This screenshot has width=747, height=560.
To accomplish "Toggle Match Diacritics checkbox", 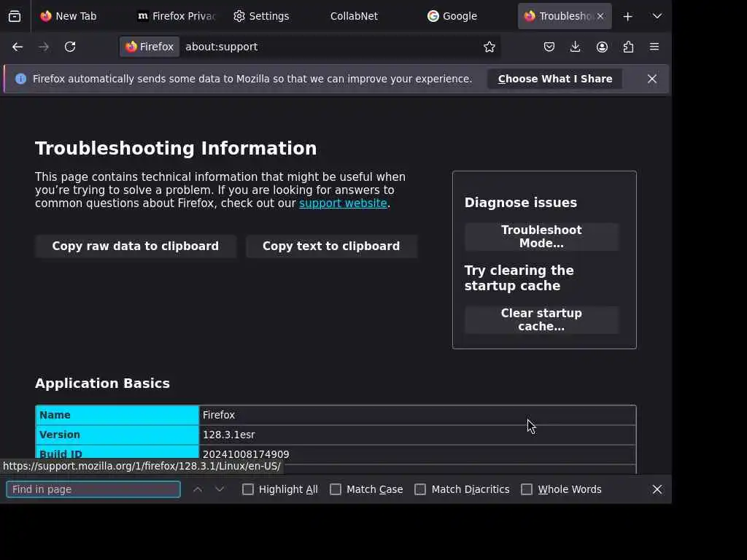I will coord(420,489).
